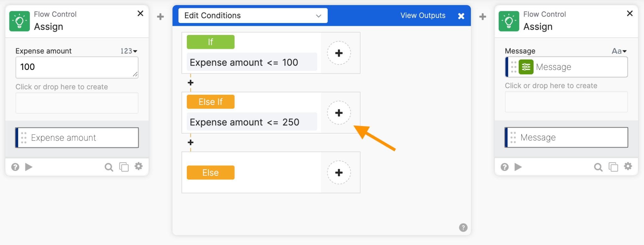
Task: Add action to the If branch
Action: click(339, 53)
